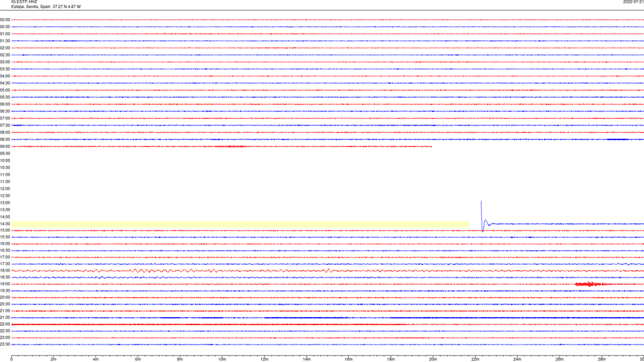This screenshot has height=362, width=644.
Task: Click the red seismic burst on the 19:00 trace
Action: coord(590,284)
